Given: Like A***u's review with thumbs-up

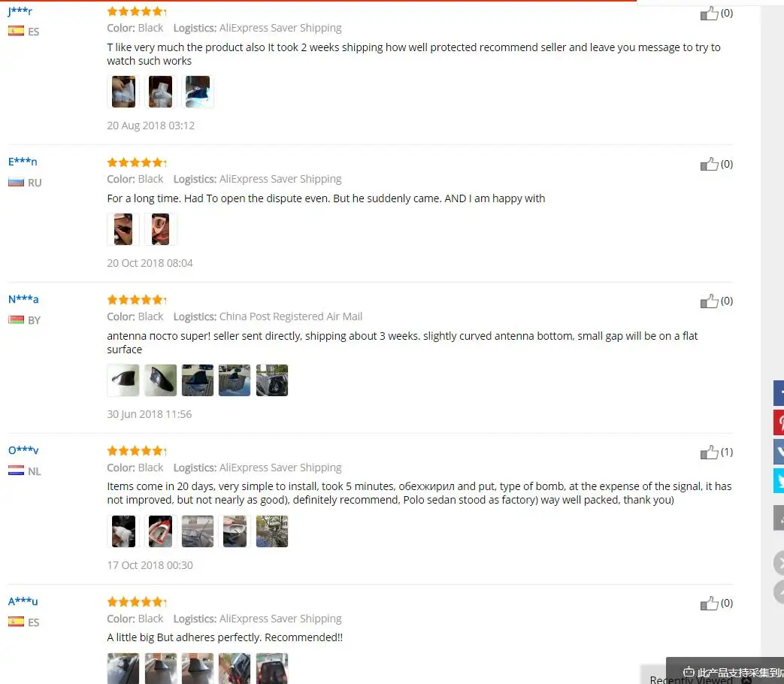Looking at the screenshot, I should pyautogui.click(x=709, y=604).
